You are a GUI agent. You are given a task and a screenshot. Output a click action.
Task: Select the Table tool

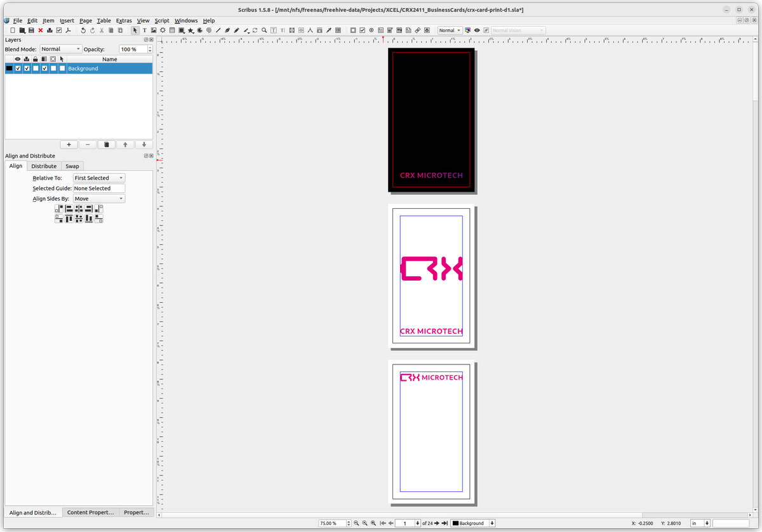[x=172, y=30]
